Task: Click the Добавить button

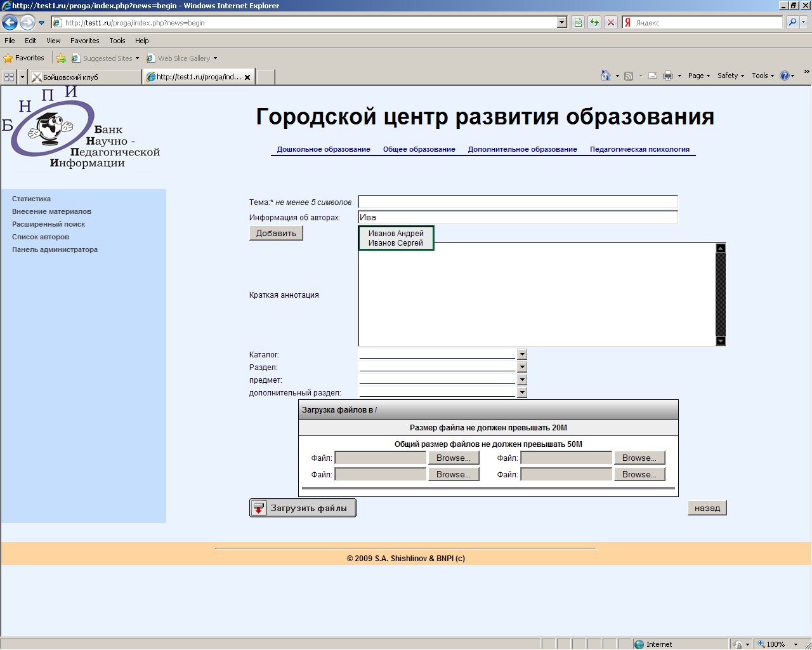Action: coord(276,233)
